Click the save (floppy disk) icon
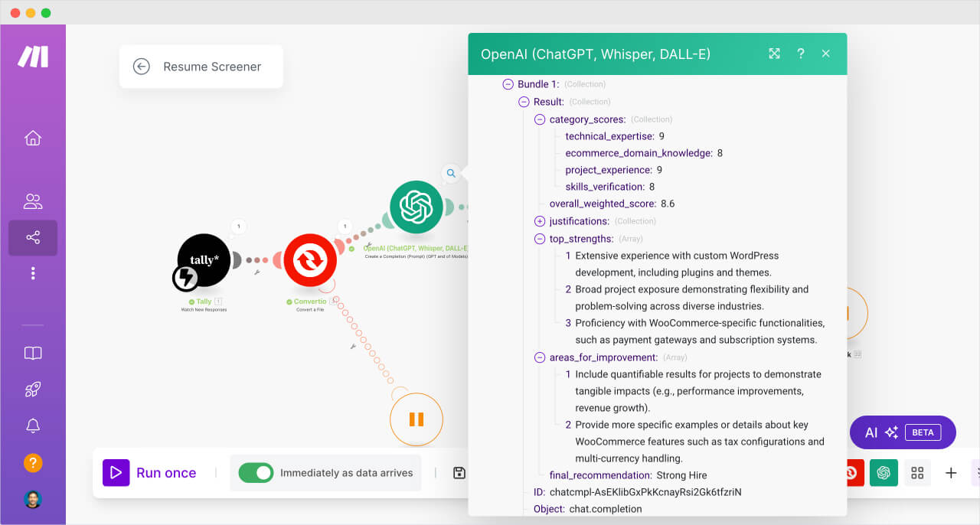 tap(459, 473)
